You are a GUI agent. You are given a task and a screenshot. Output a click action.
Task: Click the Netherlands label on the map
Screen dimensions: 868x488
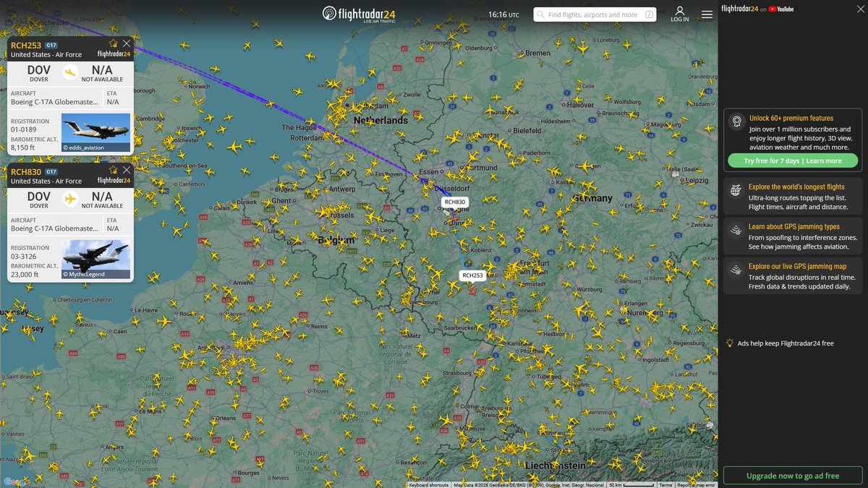pyautogui.click(x=381, y=121)
